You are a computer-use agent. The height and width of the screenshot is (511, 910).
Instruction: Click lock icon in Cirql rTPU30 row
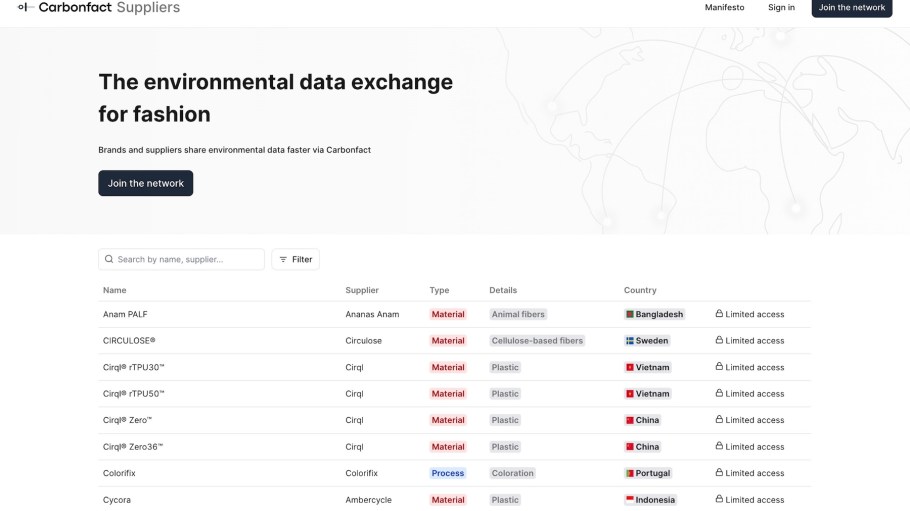pos(719,366)
